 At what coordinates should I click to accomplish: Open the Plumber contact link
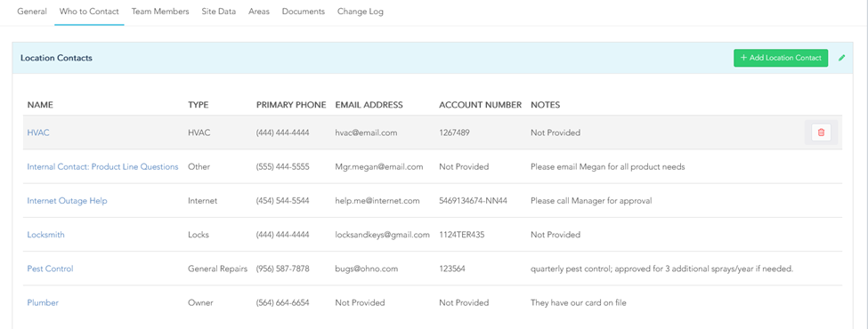coord(43,302)
